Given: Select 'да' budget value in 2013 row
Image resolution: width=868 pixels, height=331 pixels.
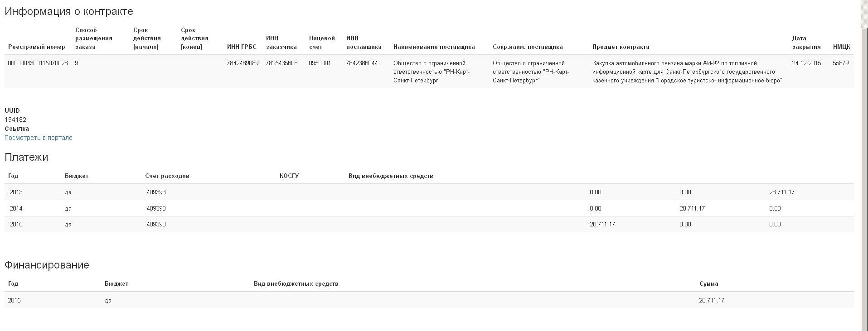Looking at the screenshot, I should coord(68,192).
